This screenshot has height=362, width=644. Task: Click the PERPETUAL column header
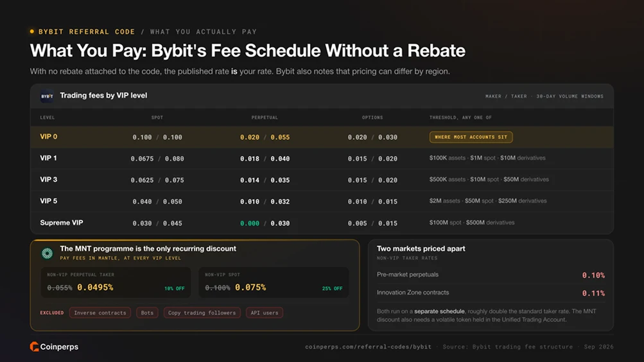[265, 117]
